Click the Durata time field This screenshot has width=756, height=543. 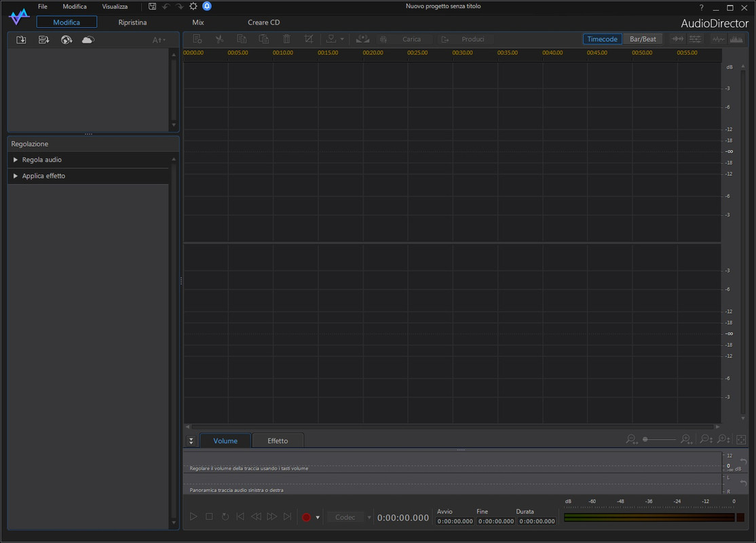pos(537,521)
